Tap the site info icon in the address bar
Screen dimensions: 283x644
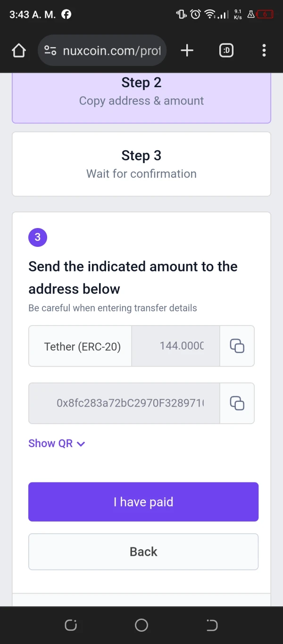pos(50,50)
